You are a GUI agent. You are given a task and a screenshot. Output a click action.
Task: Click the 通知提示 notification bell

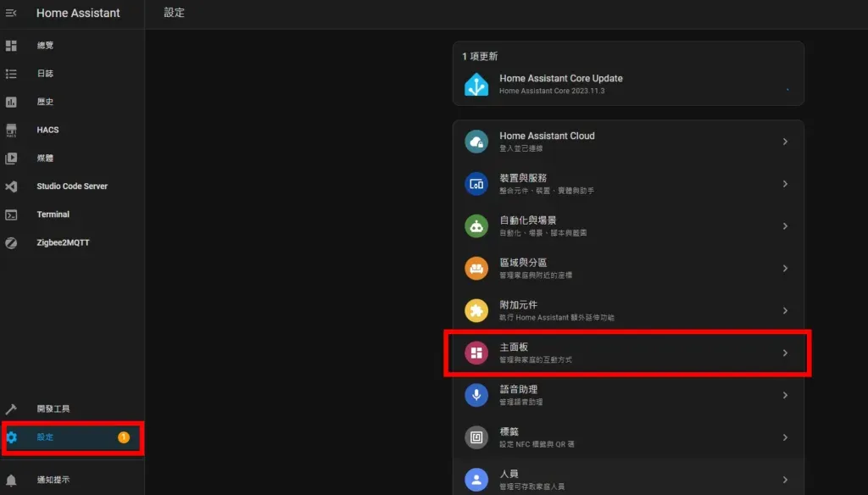tap(10, 478)
